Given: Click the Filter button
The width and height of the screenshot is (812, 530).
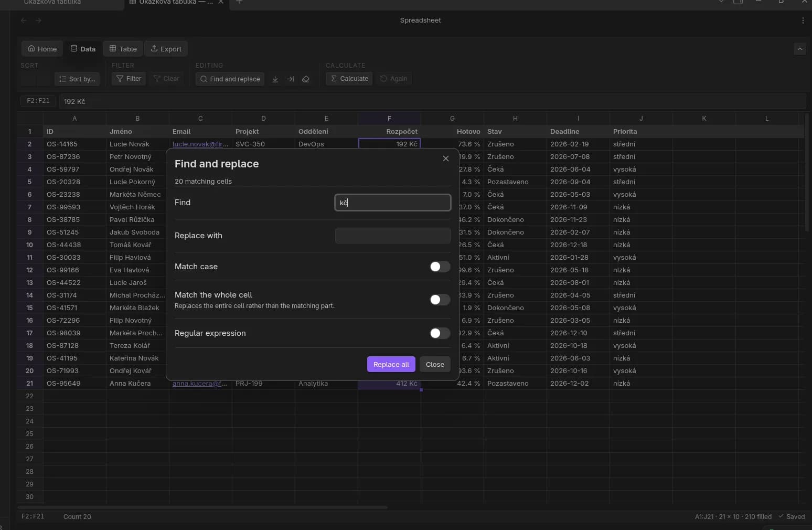Looking at the screenshot, I should [x=129, y=79].
